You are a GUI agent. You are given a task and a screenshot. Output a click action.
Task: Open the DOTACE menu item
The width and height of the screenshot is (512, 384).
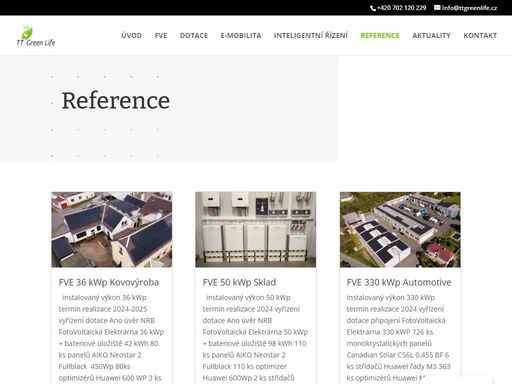click(194, 35)
